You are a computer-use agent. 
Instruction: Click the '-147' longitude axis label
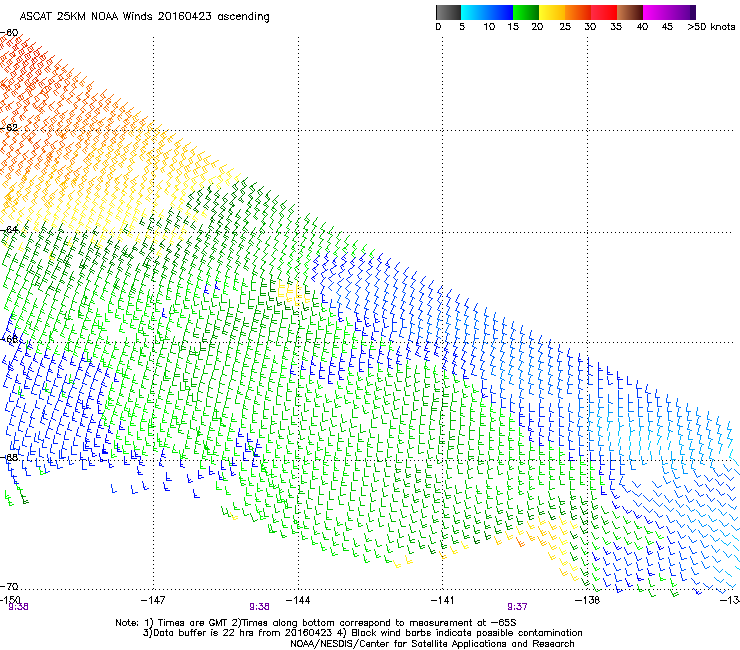tap(153, 600)
